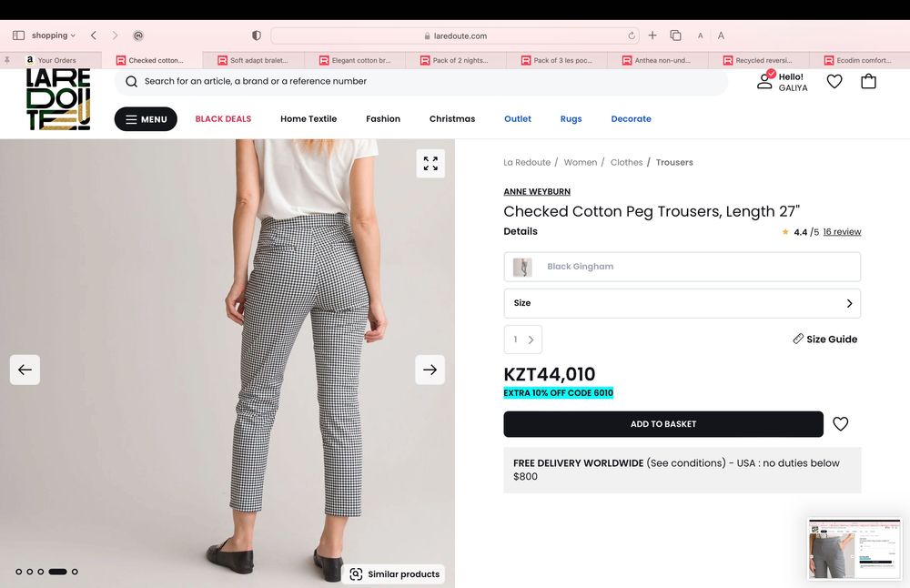Toggle the Safari sidebar
The image size is (910, 588).
click(x=18, y=35)
